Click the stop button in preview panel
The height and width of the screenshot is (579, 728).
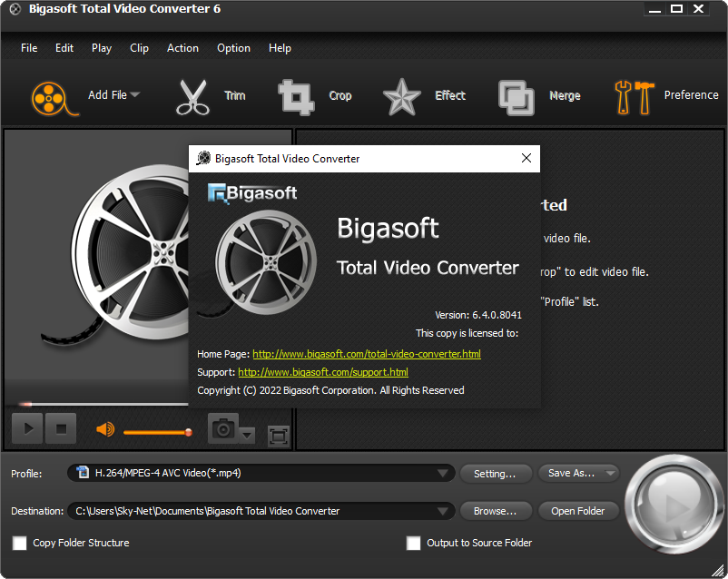(x=61, y=428)
